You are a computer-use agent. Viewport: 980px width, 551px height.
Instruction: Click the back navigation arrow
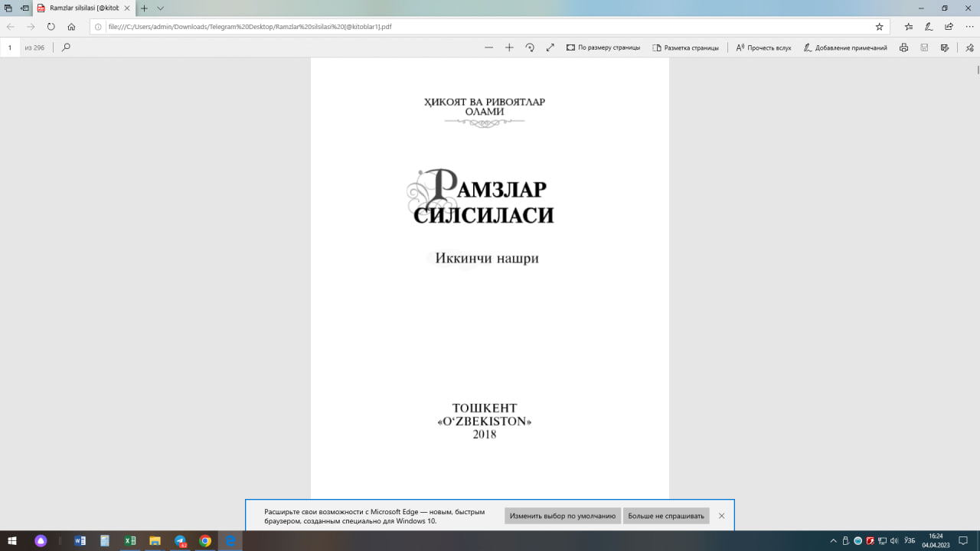(11, 26)
